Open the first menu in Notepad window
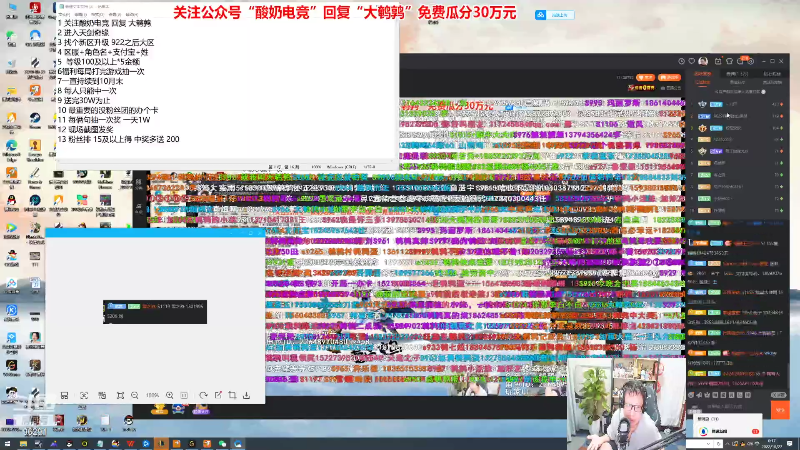The height and width of the screenshot is (450, 800). [64, 15]
